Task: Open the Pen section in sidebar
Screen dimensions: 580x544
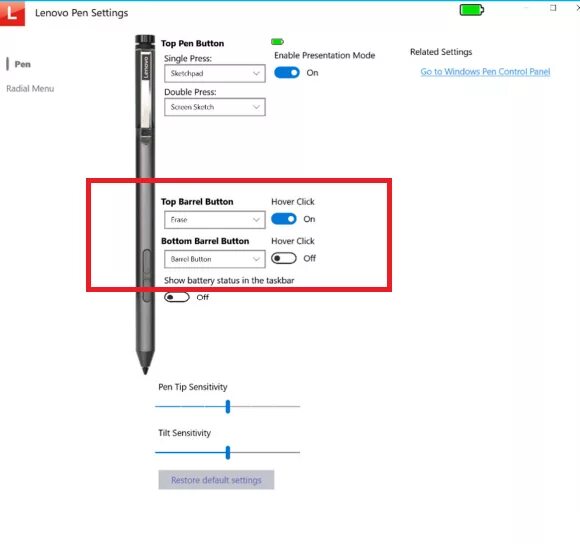Action: (x=23, y=64)
